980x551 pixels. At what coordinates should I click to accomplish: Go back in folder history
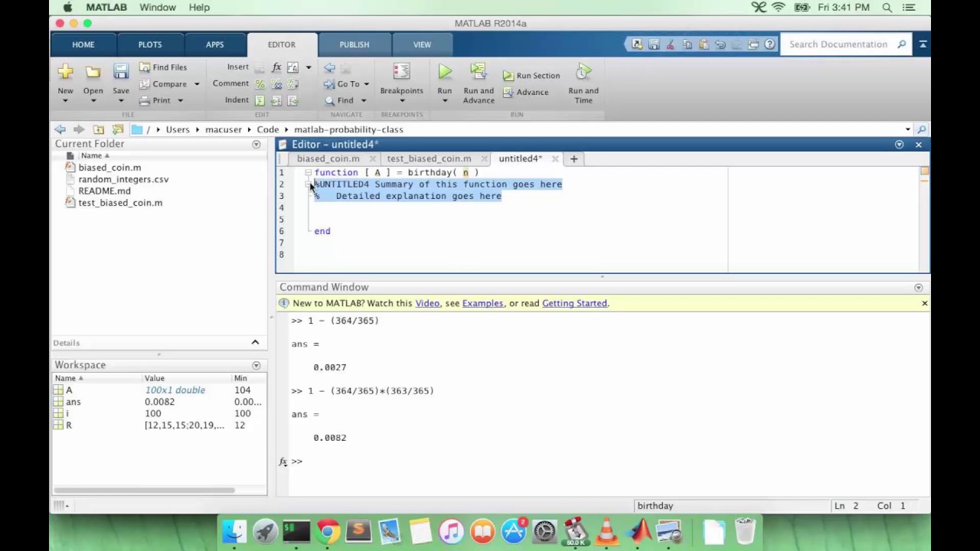coord(60,129)
